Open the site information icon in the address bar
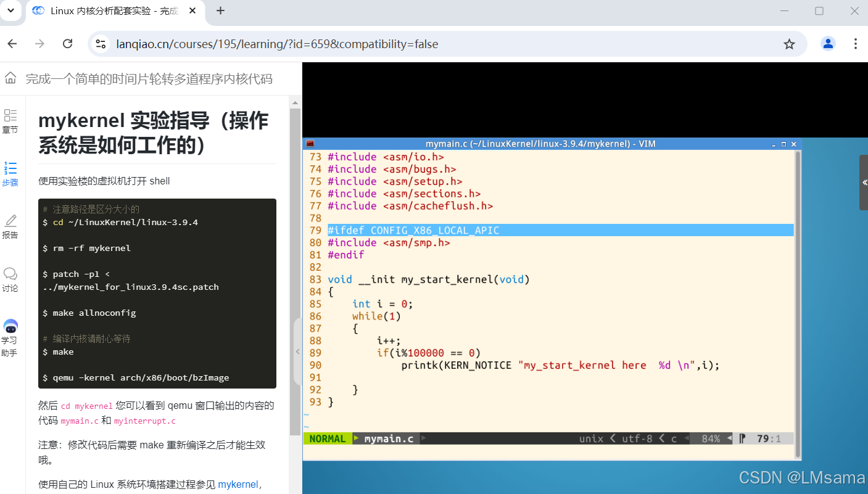 tap(101, 44)
